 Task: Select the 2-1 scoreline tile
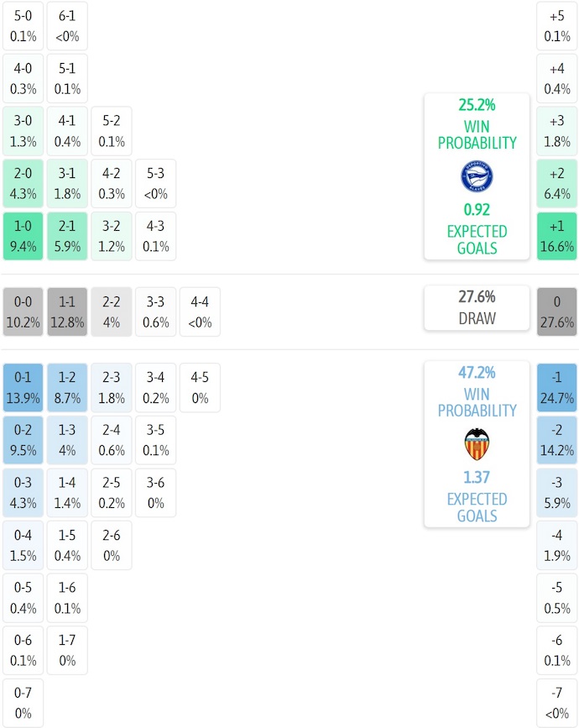tap(67, 237)
